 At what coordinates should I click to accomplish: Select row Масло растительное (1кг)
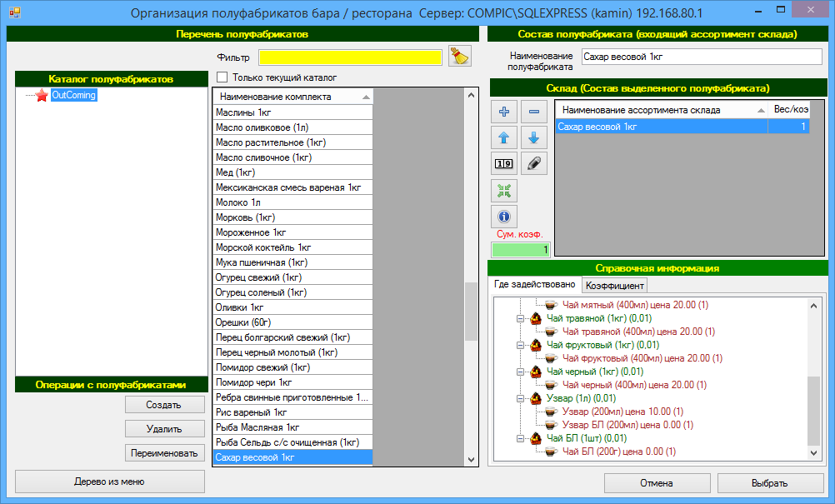[x=292, y=142]
